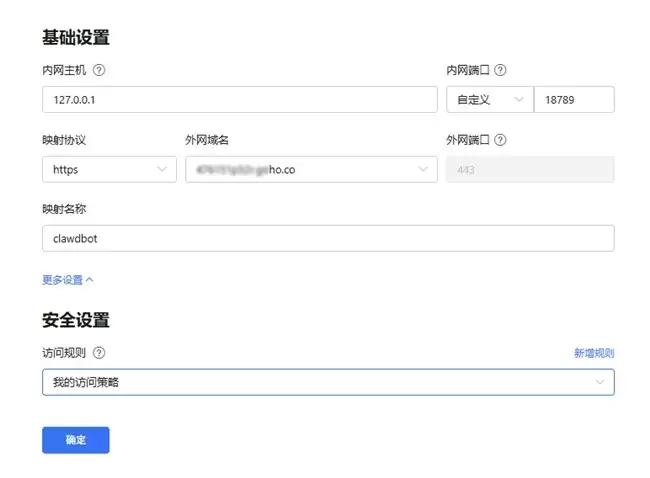The image size is (650, 478).
Task: Click the disabled 外网端口 field showing 443
Action: (x=529, y=170)
